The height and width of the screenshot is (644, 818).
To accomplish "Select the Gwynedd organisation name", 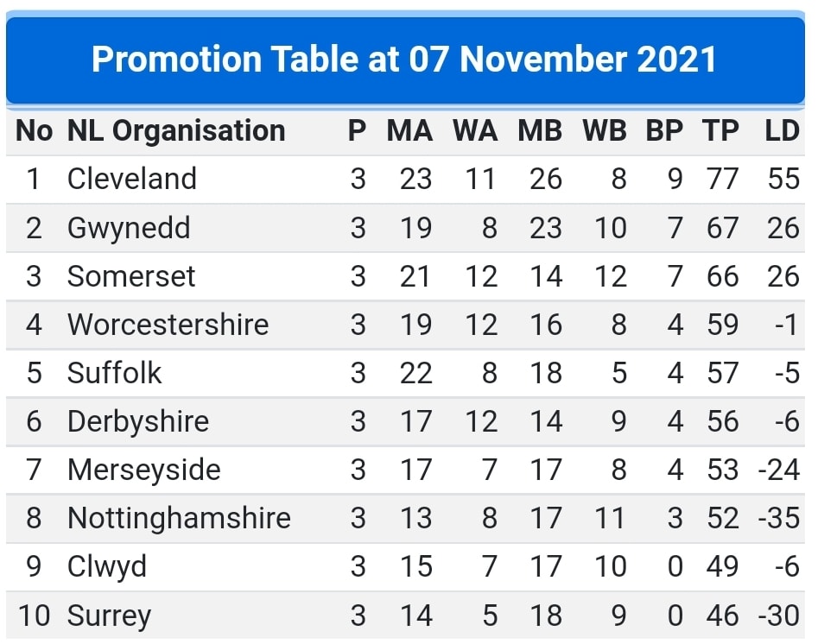I will (129, 229).
